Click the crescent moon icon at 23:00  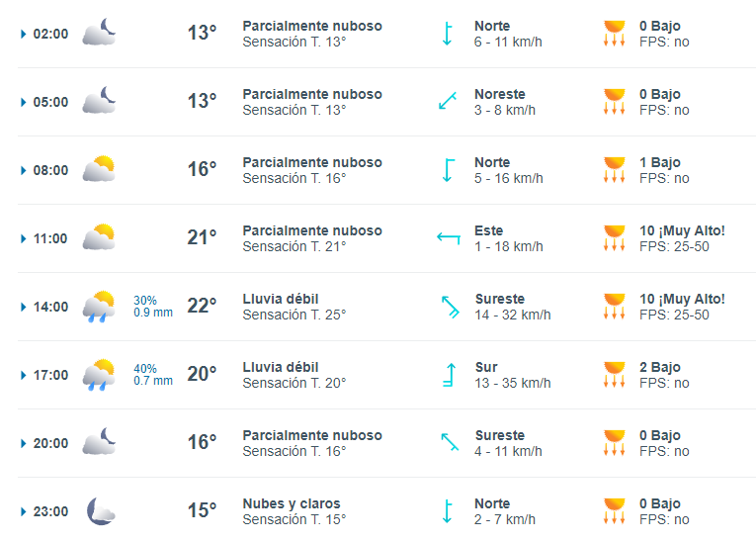tap(100, 510)
